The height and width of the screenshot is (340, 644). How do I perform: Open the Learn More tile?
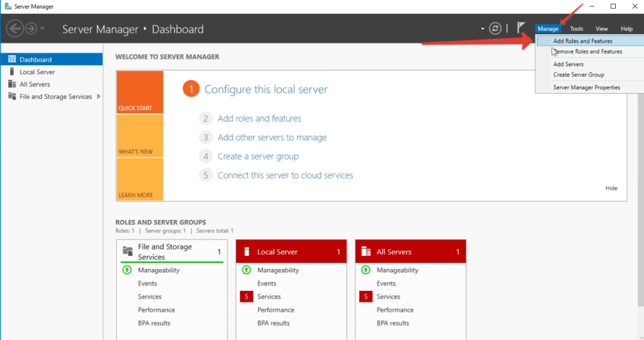pyautogui.click(x=140, y=180)
